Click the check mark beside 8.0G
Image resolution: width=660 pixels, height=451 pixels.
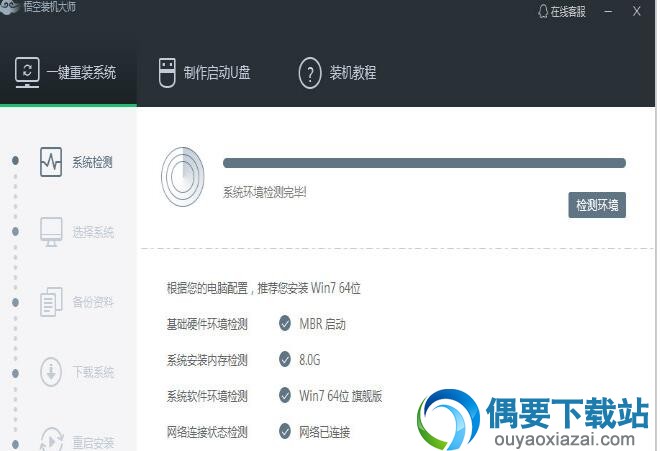285,359
